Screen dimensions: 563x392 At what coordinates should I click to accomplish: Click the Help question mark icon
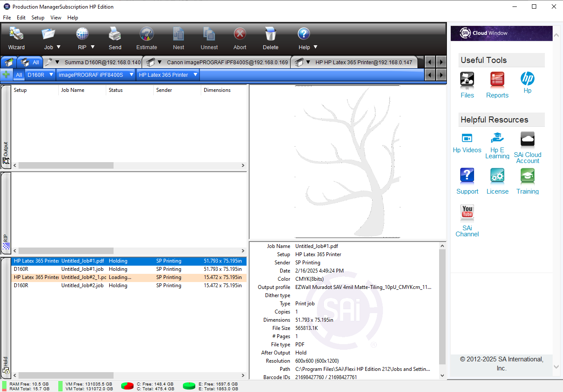point(304,34)
